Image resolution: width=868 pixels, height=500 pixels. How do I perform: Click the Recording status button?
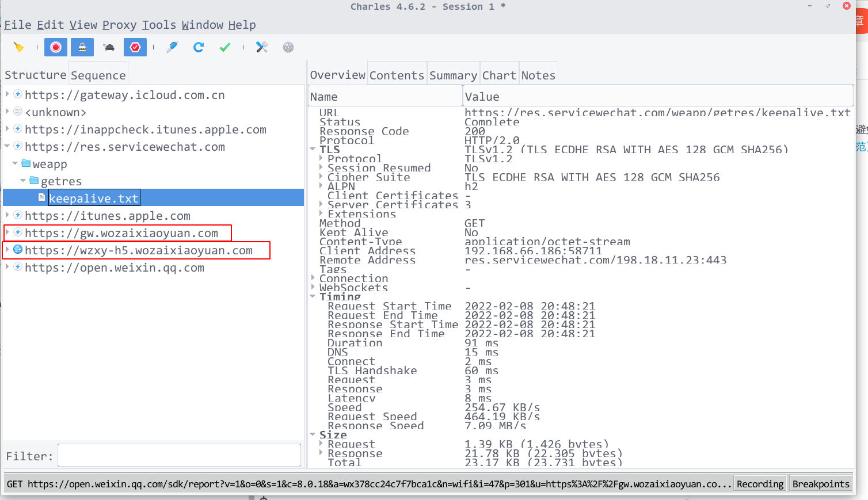(760, 484)
